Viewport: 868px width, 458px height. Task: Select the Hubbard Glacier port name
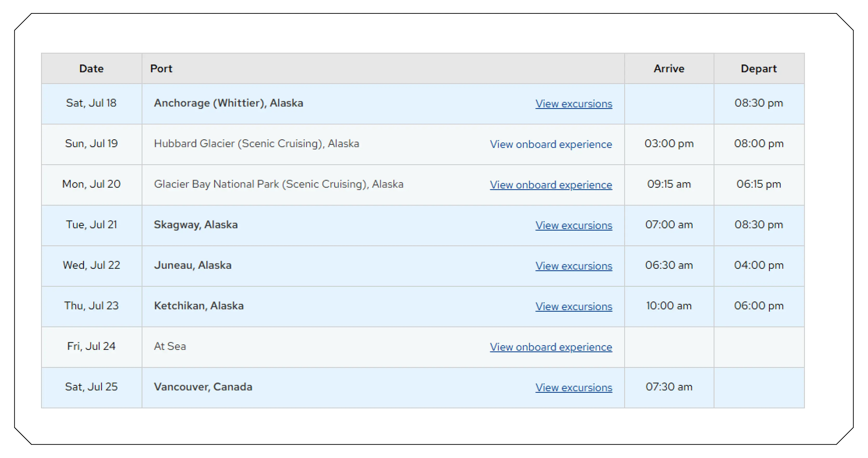(257, 143)
